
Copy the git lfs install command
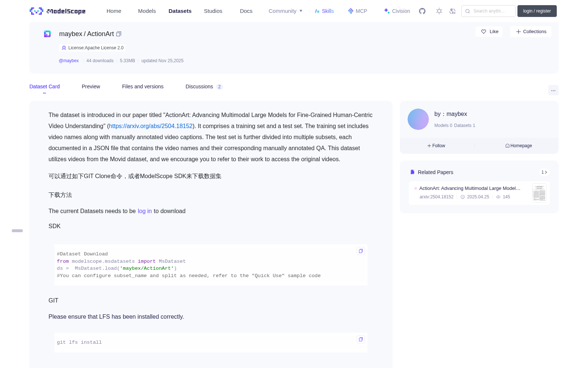coord(361,339)
